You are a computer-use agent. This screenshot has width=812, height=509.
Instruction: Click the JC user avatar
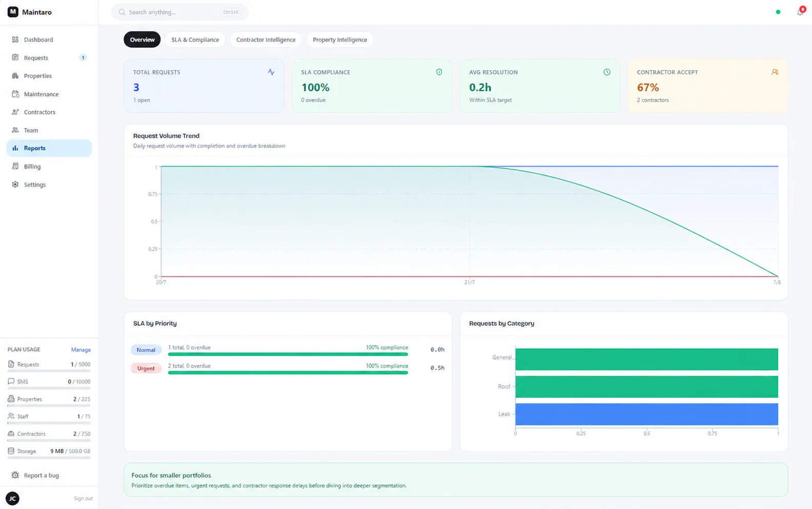pos(12,498)
